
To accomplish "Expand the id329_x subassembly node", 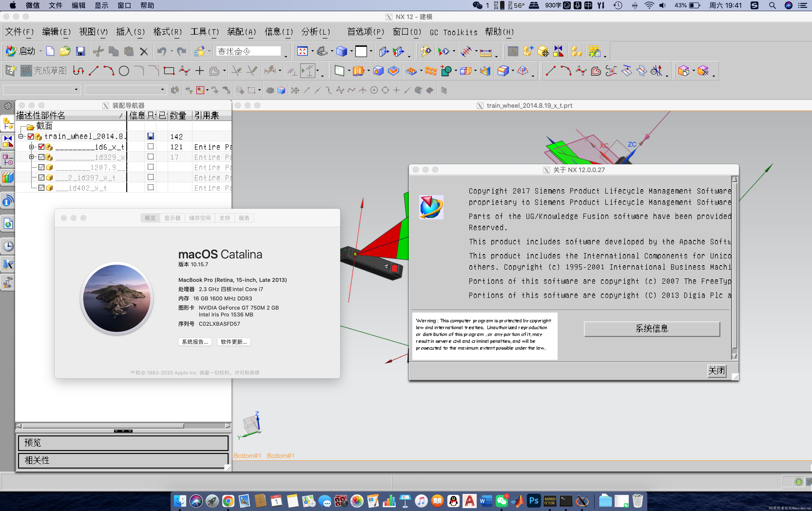I will [x=31, y=157].
